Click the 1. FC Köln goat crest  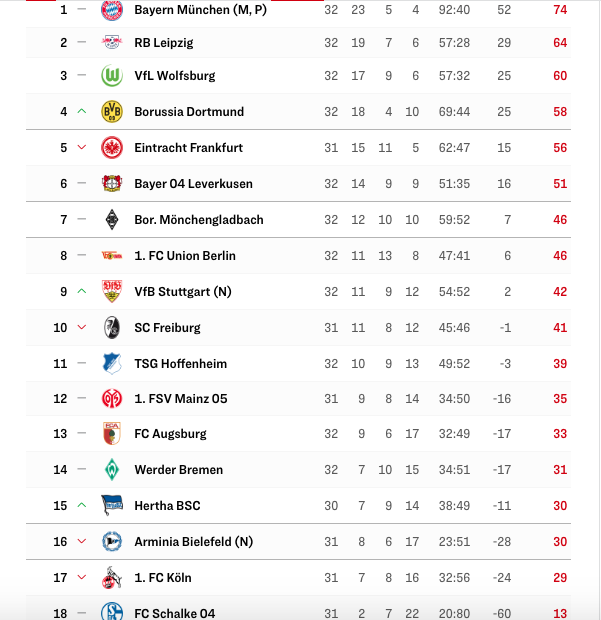click(112, 577)
